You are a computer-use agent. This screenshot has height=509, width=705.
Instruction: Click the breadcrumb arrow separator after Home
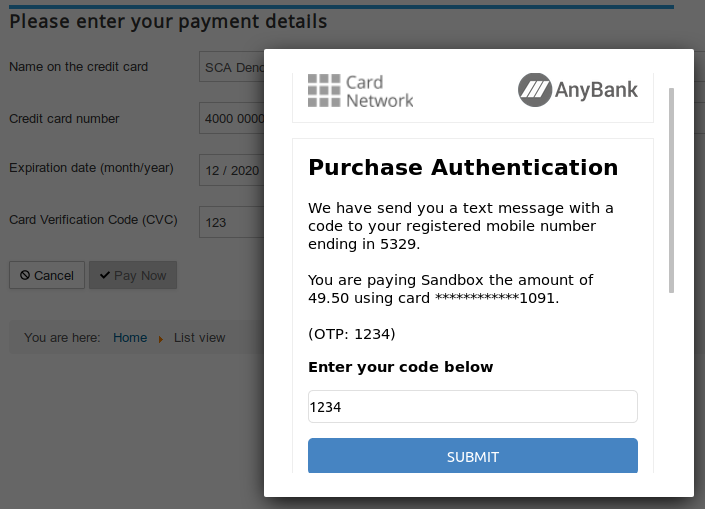160,339
